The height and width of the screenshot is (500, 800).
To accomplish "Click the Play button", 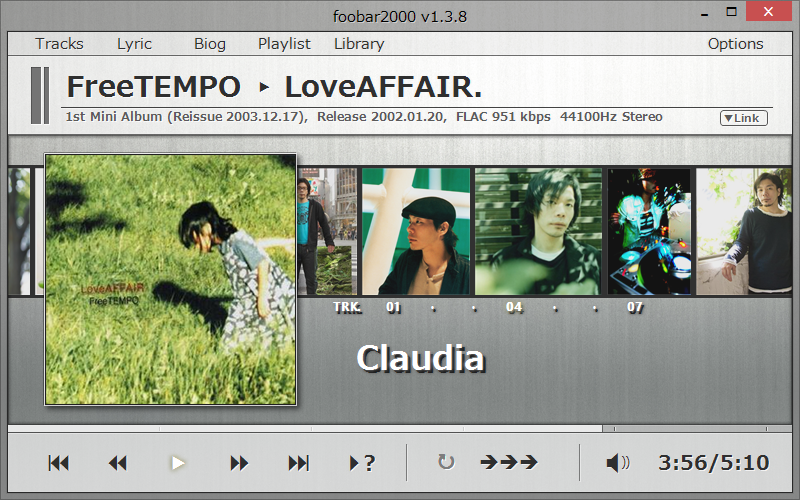I will click(178, 463).
